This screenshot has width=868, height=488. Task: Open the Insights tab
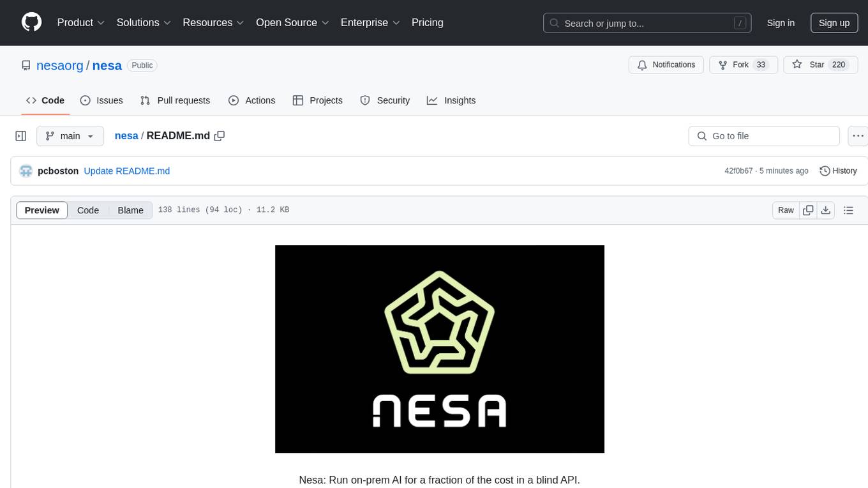tap(451, 100)
